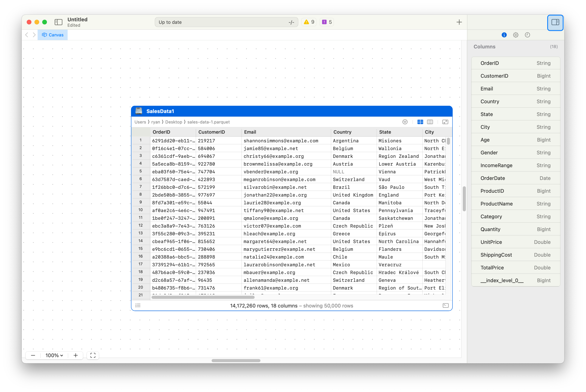
Task: Click the Users breadcrumb path segment
Action: pos(140,122)
